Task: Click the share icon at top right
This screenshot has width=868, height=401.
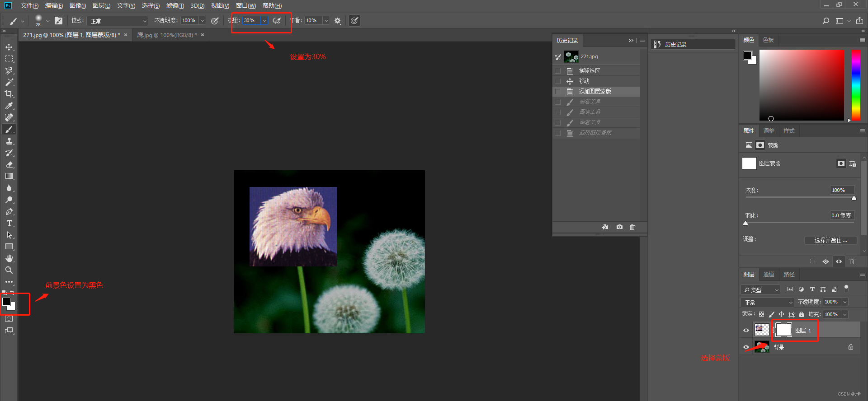Action: click(859, 21)
